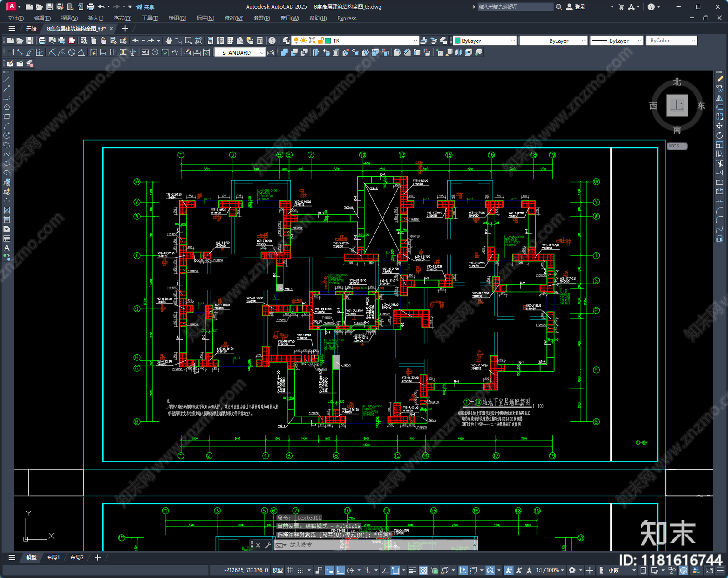Select the Explode modify tool

coord(719,238)
